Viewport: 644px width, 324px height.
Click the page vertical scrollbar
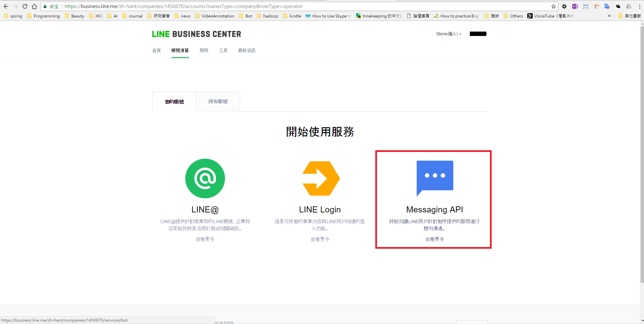tap(642, 155)
